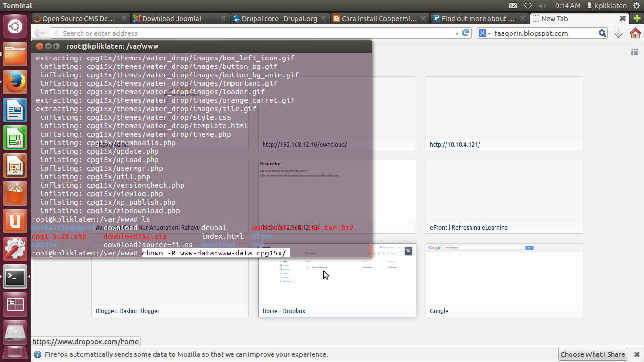Open System Settings from the launcher
The height and width of the screenshot is (362, 644).
coord(15,249)
